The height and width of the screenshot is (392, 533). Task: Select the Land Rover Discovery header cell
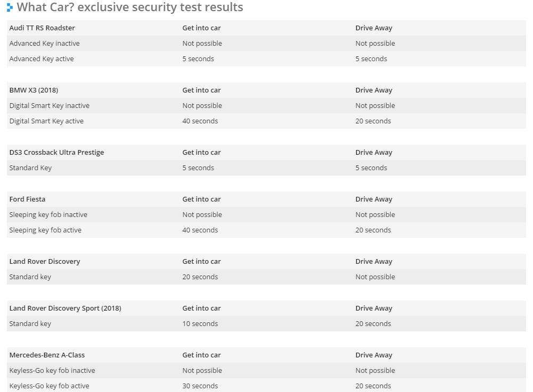coord(45,262)
